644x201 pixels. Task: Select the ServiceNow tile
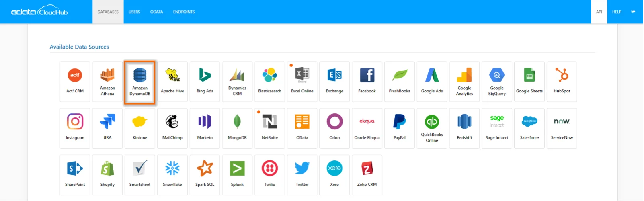562,128
